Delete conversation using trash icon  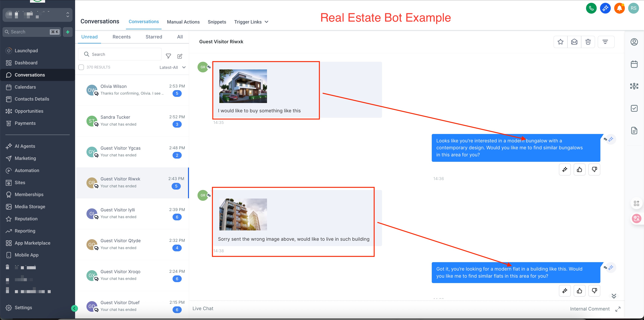pyautogui.click(x=588, y=42)
